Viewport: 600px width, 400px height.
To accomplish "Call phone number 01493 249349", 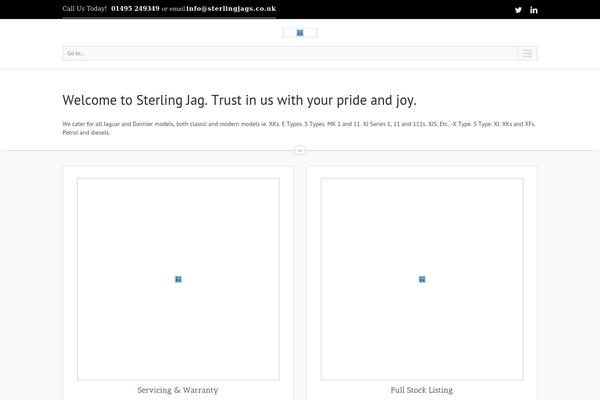I will click(x=135, y=8).
